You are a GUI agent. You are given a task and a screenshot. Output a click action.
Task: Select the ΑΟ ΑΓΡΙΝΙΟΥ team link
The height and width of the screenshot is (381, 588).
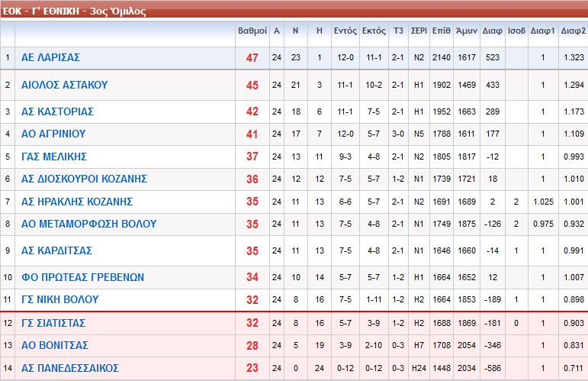coord(53,134)
